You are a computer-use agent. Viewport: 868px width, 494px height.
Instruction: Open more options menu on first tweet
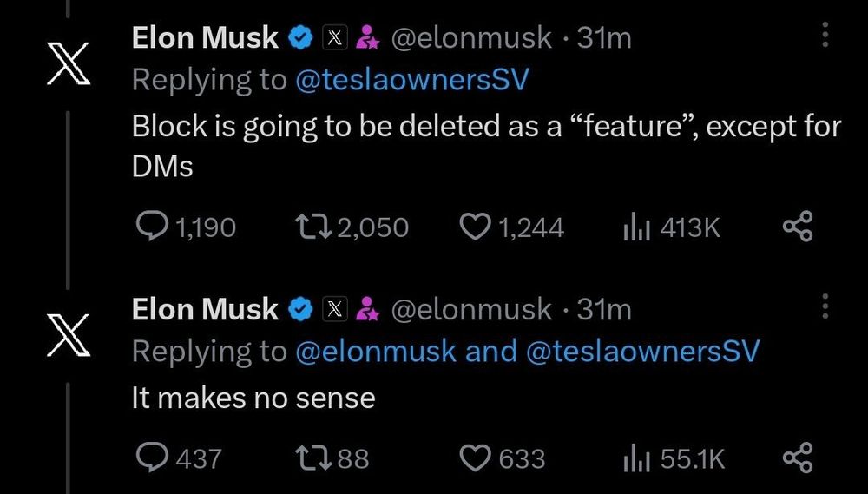825,36
